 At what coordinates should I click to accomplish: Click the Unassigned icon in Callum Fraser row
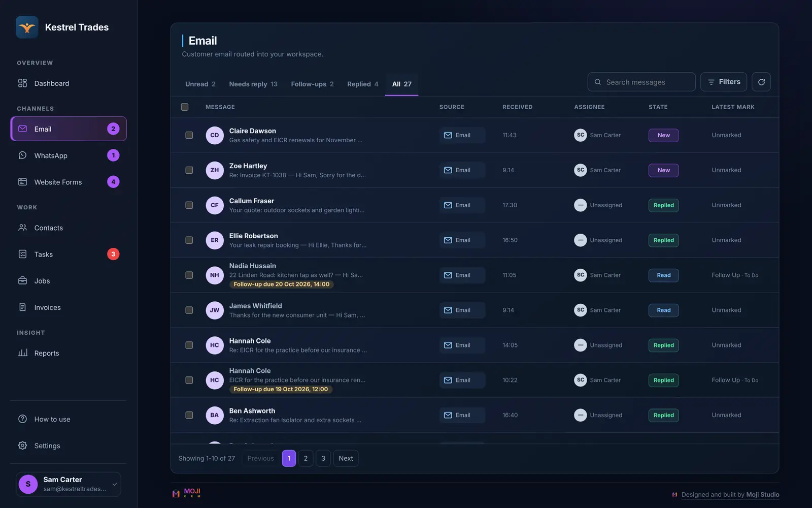coord(581,205)
